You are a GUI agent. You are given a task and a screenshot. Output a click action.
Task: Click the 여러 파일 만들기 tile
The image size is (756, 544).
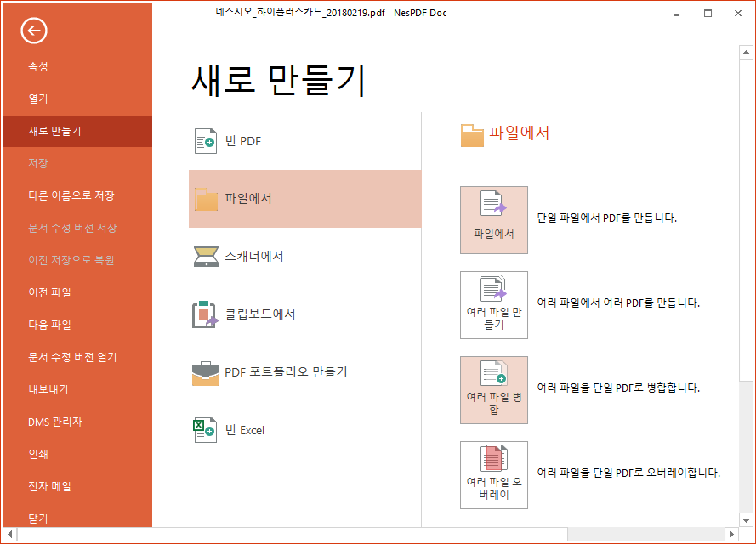point(494,305)
